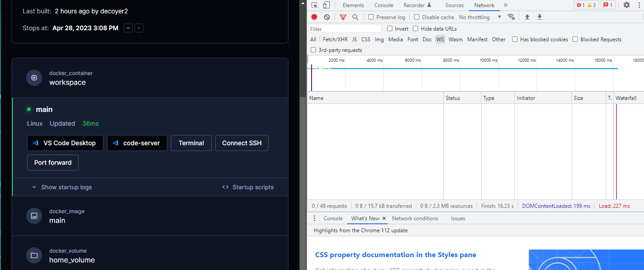Filter requests by Img
This screenshot has height=270, width=644.
379,40
